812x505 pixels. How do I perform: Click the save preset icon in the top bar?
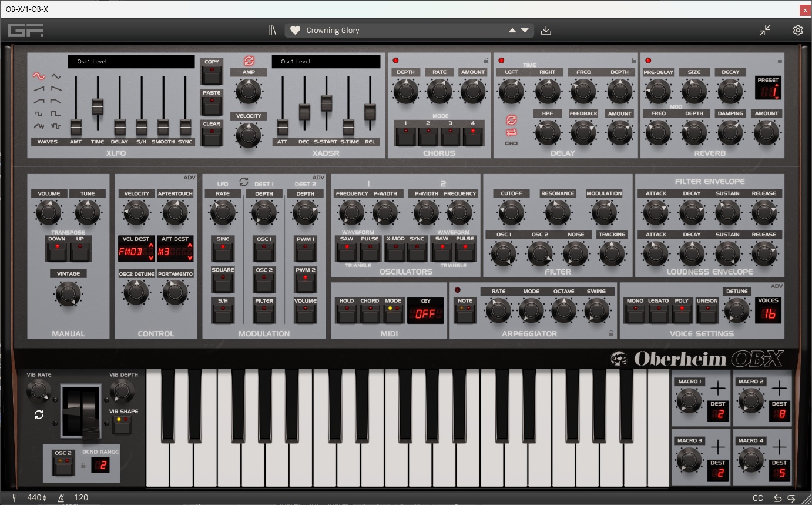(x=546, y=30)
